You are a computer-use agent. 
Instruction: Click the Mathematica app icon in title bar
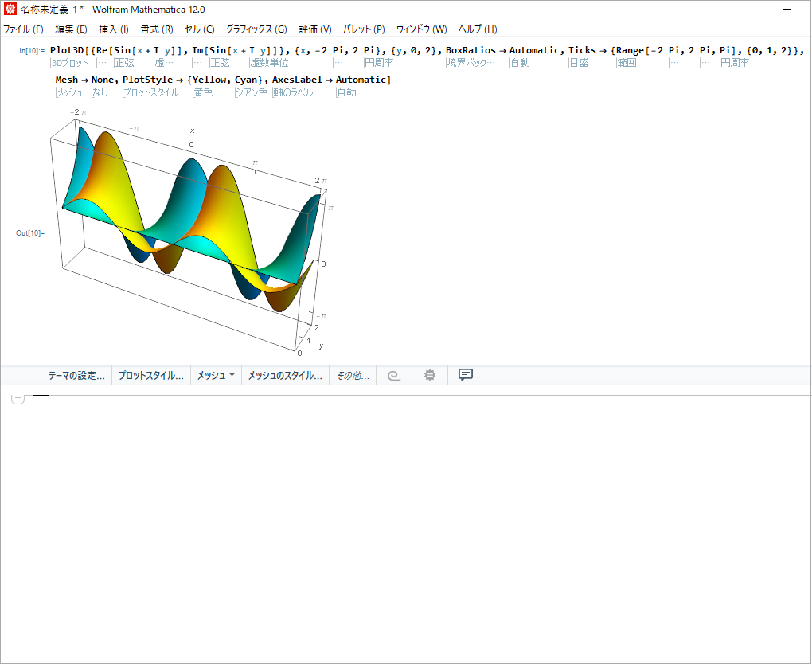click(x=10, y=10)
